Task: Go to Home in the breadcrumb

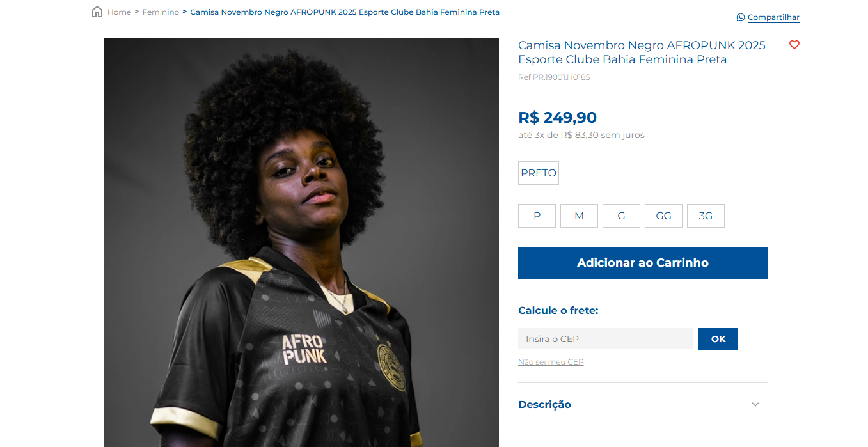Action: click(x=119, y=12)
